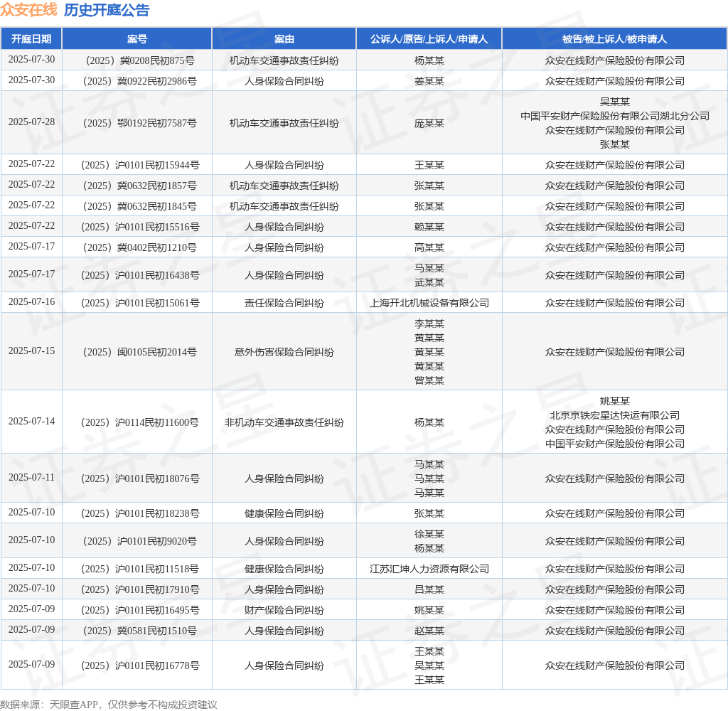Click case number (2025)闽0105民初2014号
The width and height of the screenshot is (728, 711).
140,352
